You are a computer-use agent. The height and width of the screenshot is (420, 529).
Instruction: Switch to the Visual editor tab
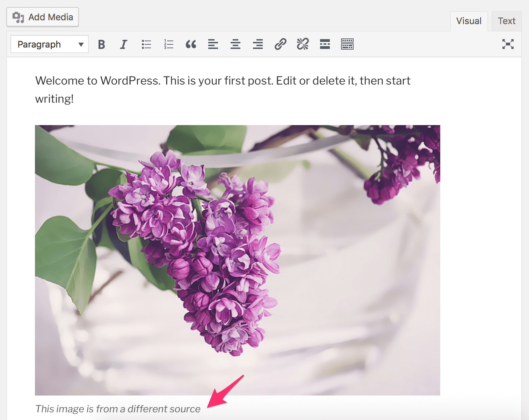469,21
